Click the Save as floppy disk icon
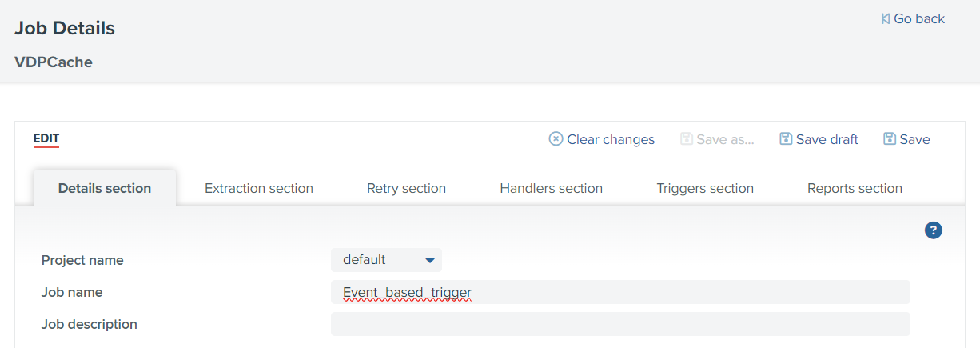This screenshot has width=980, height=348. click(686, 139)
